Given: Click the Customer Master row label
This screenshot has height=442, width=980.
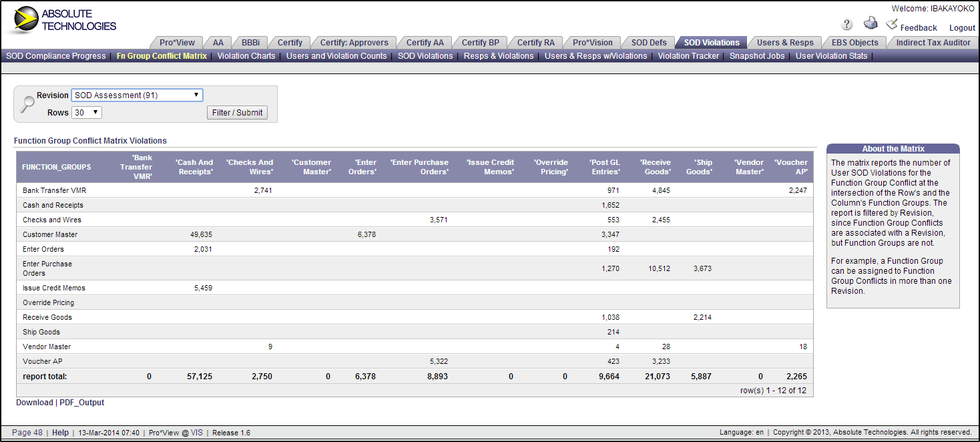Looking at the screenshot, I should pyautogui.click(x=50, y=234).
